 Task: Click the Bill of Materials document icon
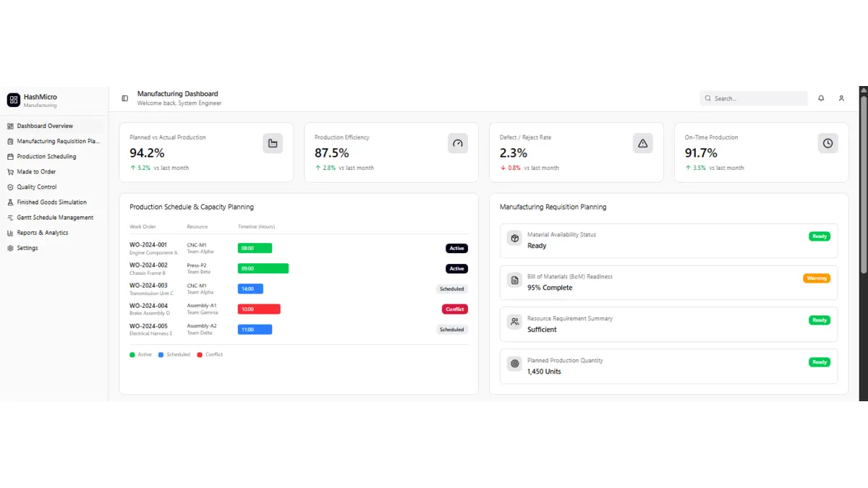(514, 280)
